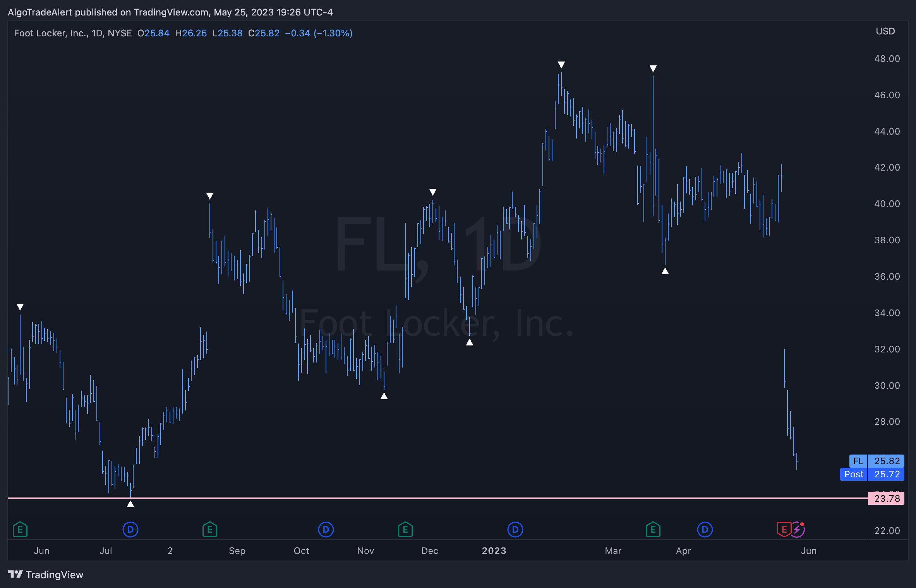Select the down-triangle marker above the March spike
Viewport: 916px width, 588px height.
pyautogui.click(x=653, y=69)
